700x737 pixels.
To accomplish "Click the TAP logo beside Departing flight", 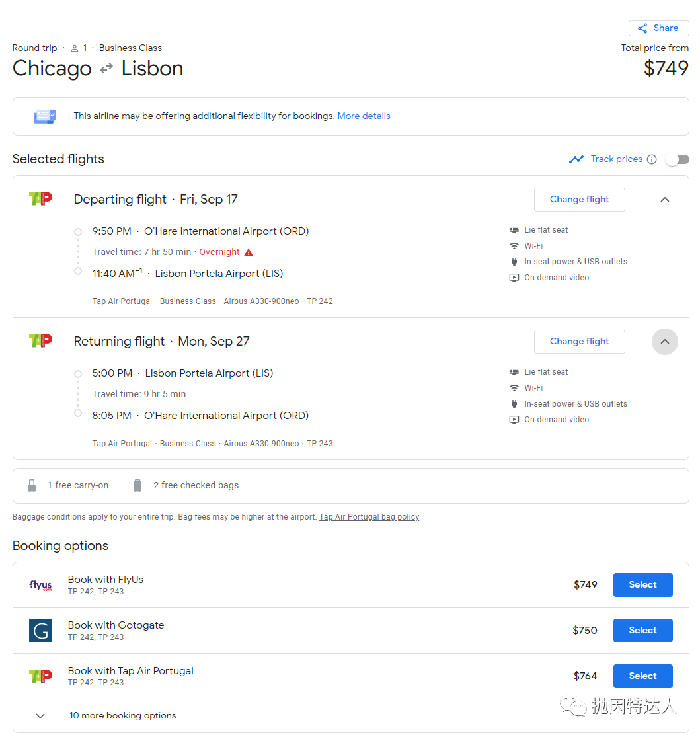I will [x=41, y=199].
